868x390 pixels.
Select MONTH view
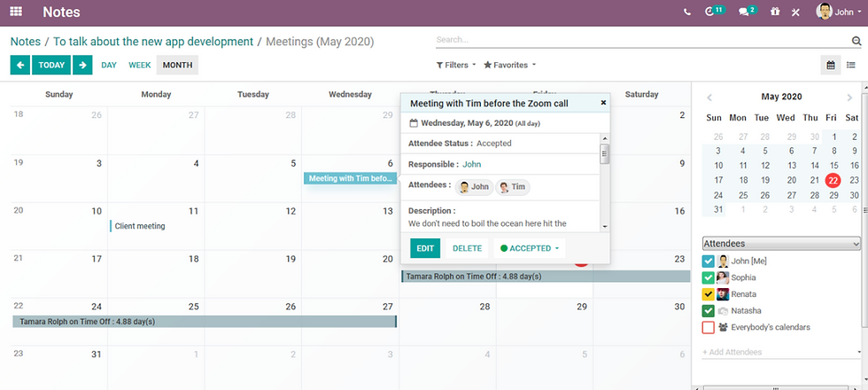click(x=178, y=65)
